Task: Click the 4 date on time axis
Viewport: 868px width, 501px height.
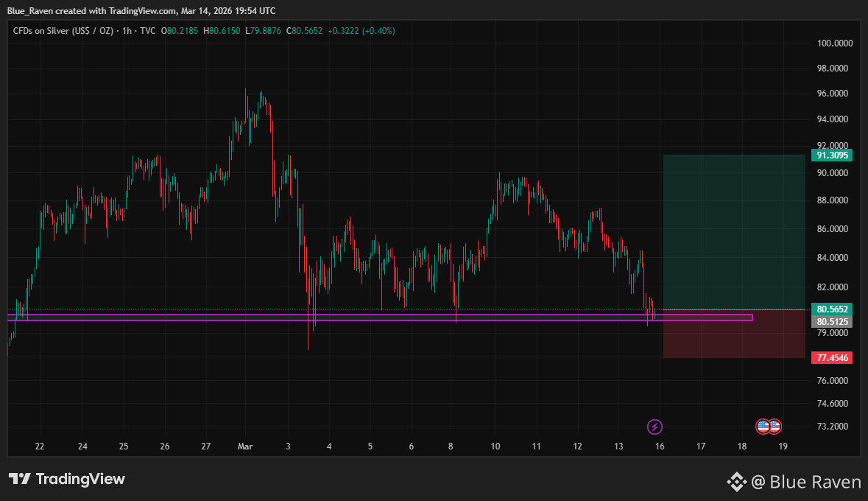Action: [x=329, y=446]
